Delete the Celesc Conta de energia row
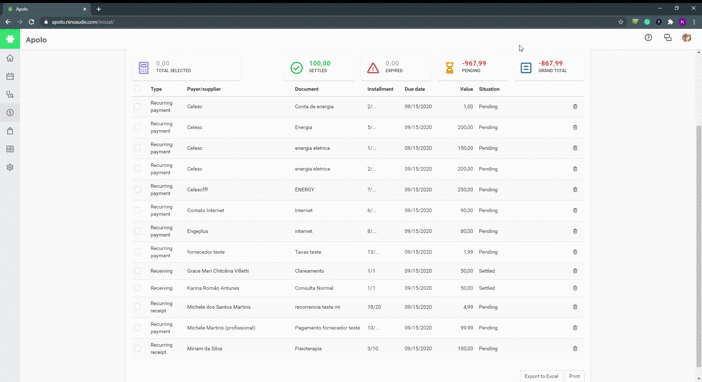This screenshot has width=702, height=382. point(575,107)
